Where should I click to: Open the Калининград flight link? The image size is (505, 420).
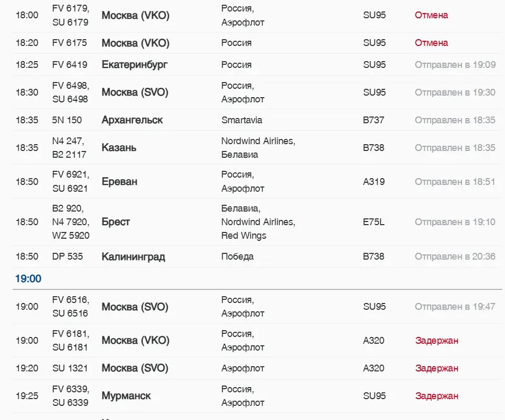tap(133, 256)
